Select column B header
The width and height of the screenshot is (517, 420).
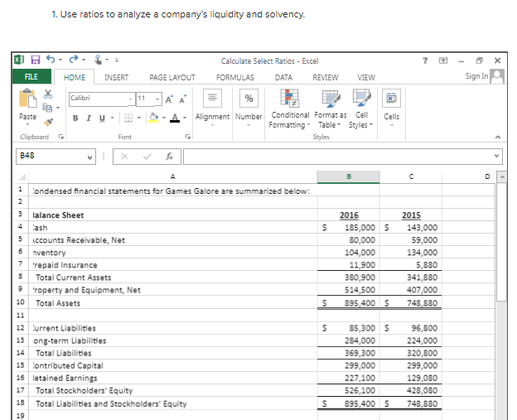[x=349, y=176]
